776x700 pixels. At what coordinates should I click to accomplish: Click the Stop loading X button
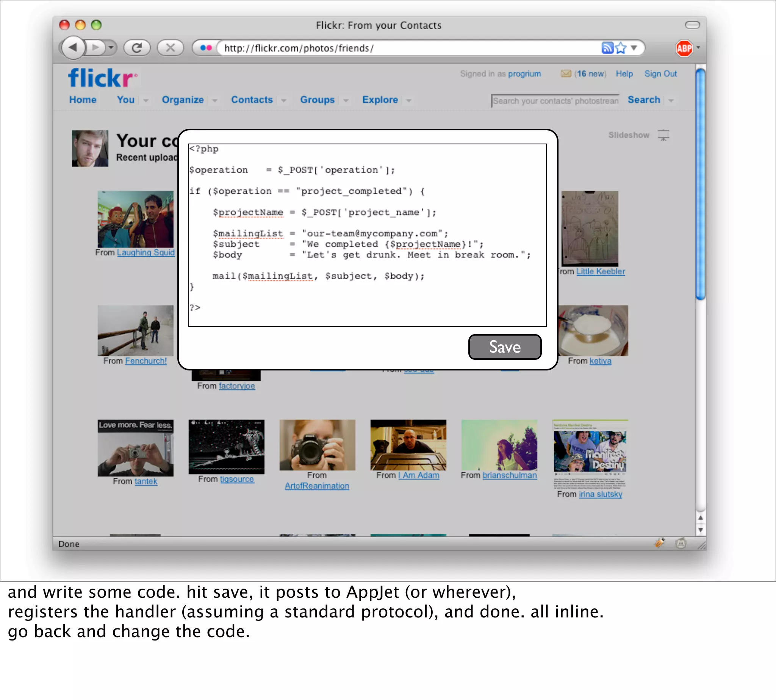pos(170,48)
